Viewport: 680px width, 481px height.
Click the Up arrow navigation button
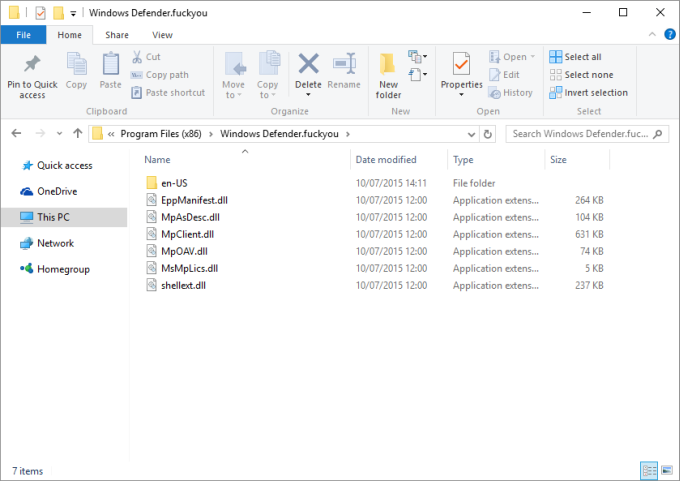(x=76, y=134)
